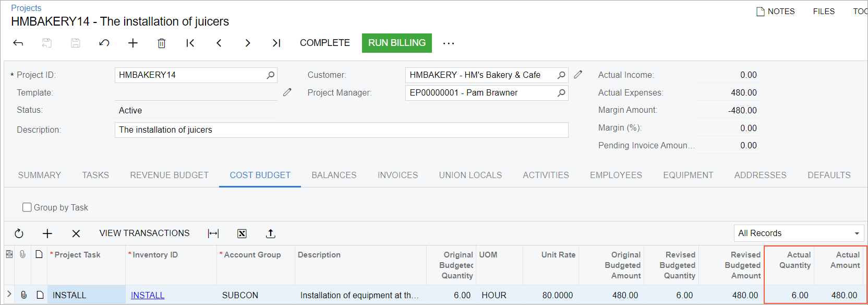Viewport: 868px width, 305px height.
Task: Export cost budget grid to Excel
Action: (242, 233)
